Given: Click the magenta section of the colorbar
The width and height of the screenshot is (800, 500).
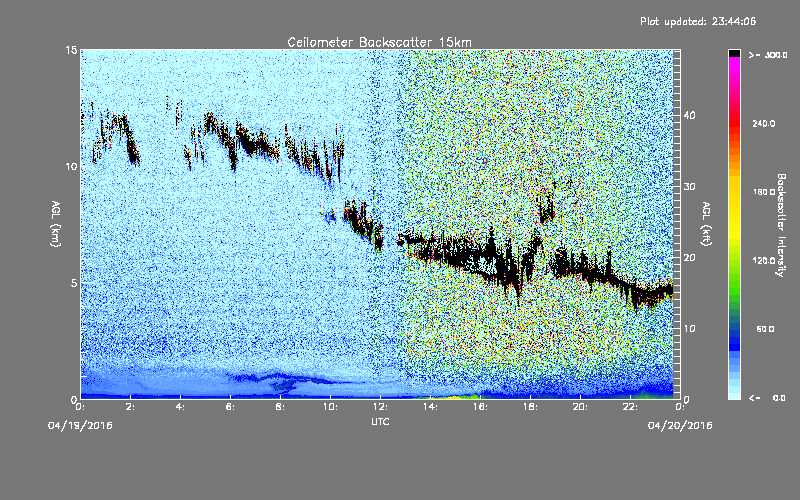Looking at the screenshot, I should [734, 66].
